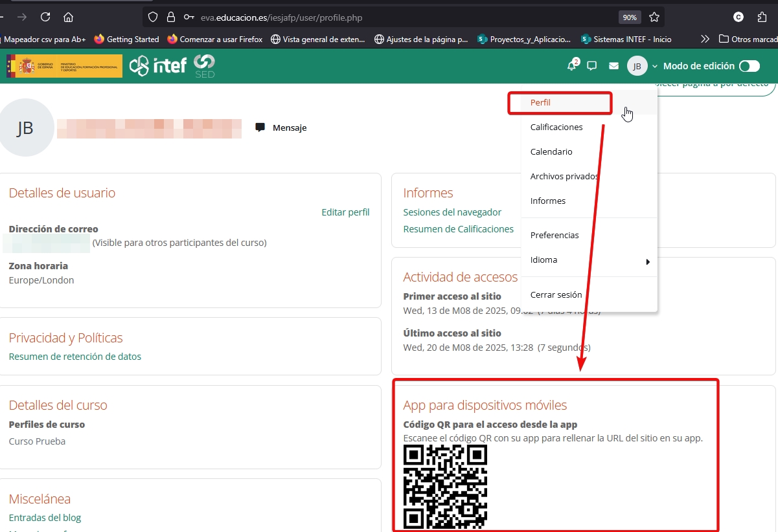Toggle the Modo de edición switch

[749, 66]
